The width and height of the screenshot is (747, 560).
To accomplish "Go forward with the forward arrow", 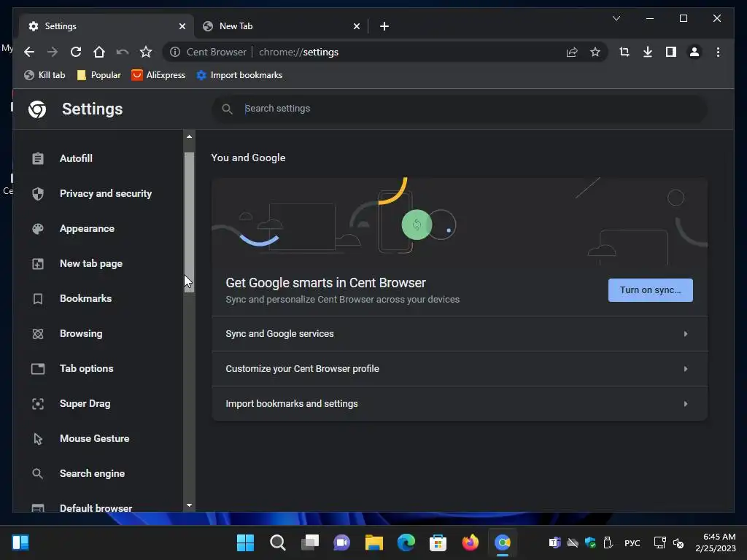I will [53, 52].
